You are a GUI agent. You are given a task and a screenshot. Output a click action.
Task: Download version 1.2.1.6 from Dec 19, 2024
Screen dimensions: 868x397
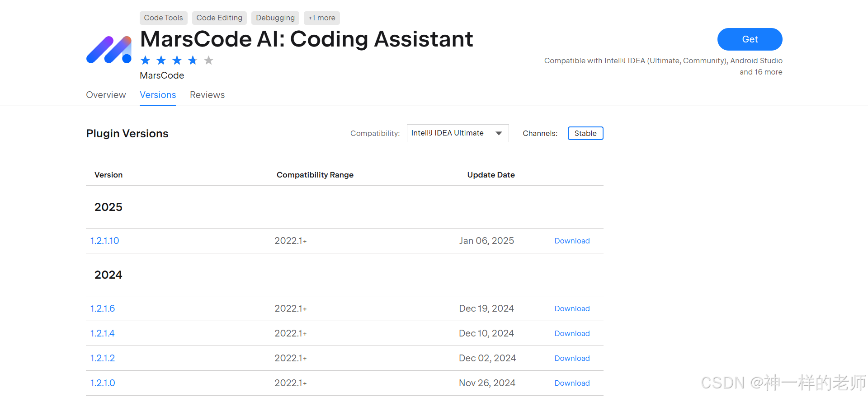572,308
